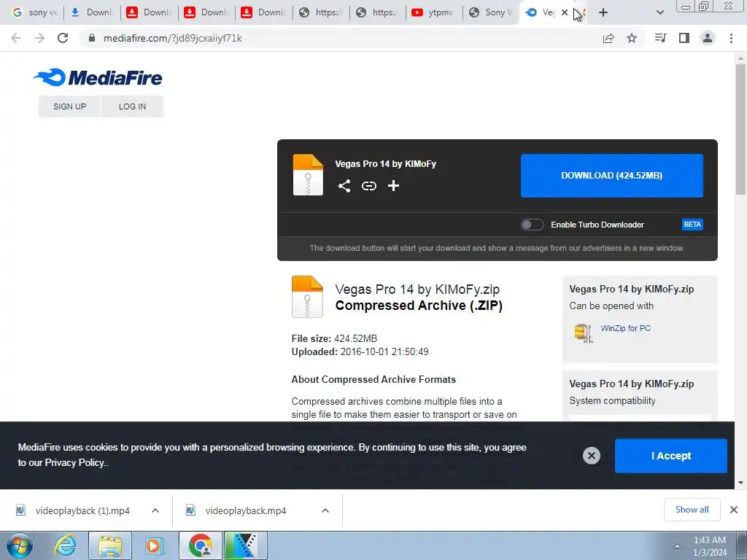Open a new browser tab
Viewport: 747px width, 560px height.
point(603,12)
